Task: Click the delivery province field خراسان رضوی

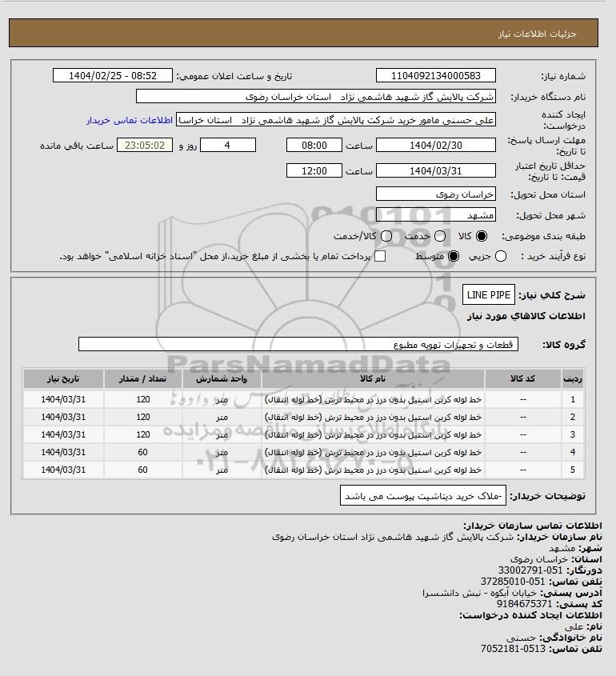Action: (x=436, y=194)
